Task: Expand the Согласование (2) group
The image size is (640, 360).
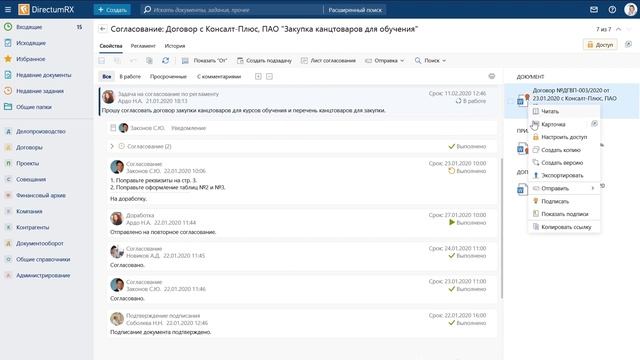Action: point(112,146)
